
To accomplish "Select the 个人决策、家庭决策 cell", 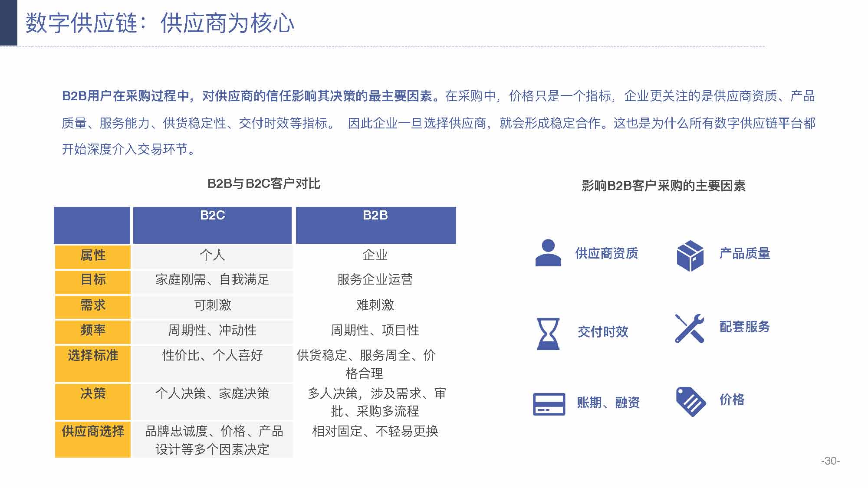I will tap(212, 402).
